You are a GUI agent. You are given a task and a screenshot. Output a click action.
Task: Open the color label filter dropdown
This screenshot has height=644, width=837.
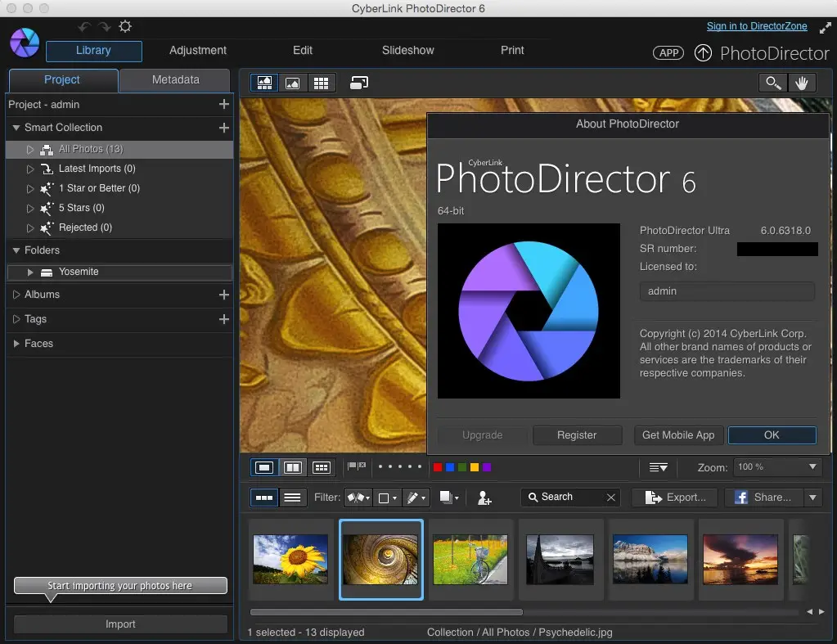pyautogui.click(x=387, y=498)
